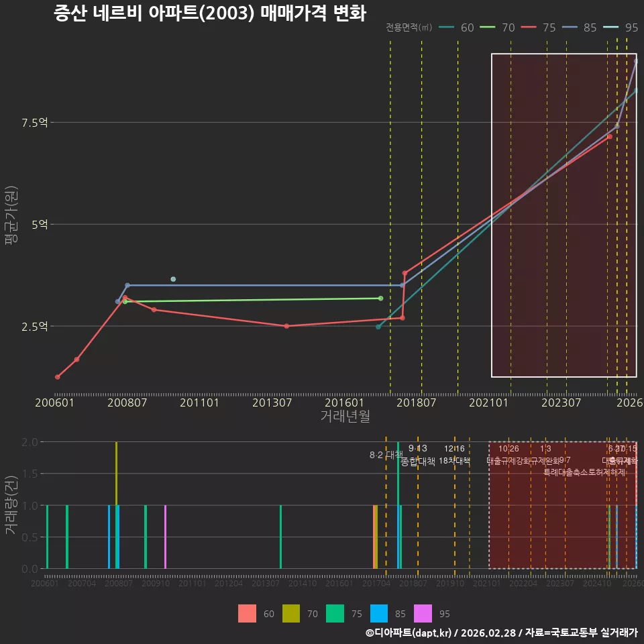Click the '평균가(원)' y-axis title
This screenshot has width=644, height=644.
pos(11,215)
